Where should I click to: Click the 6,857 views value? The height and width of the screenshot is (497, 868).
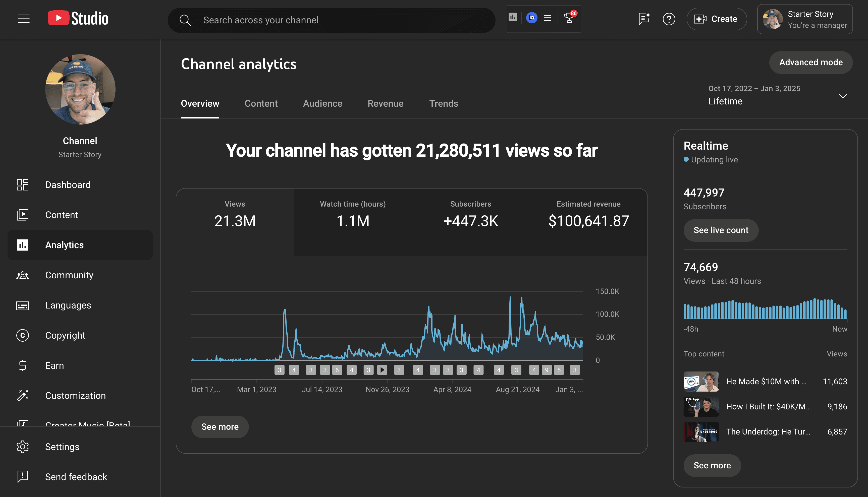(837, 432)
